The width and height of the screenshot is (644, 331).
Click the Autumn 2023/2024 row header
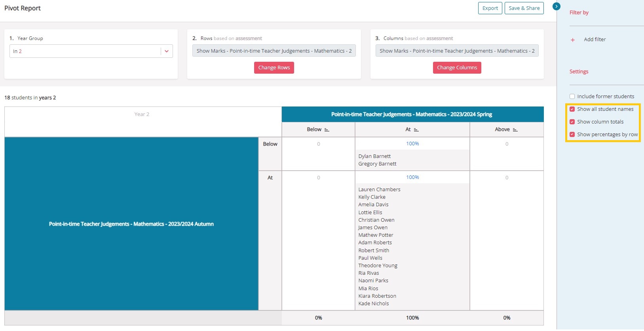tap(131, 224)
